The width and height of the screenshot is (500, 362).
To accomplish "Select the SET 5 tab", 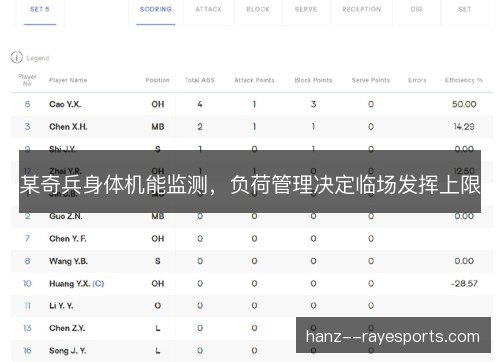I will pos(40,9).
